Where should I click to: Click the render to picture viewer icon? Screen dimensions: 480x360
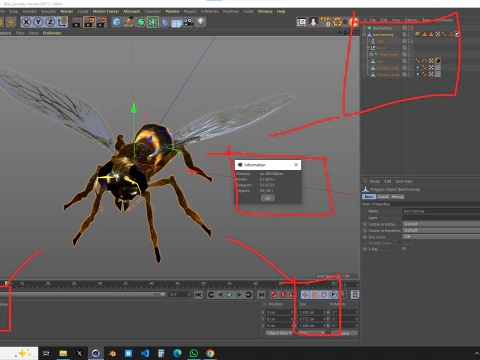point(89,22)
